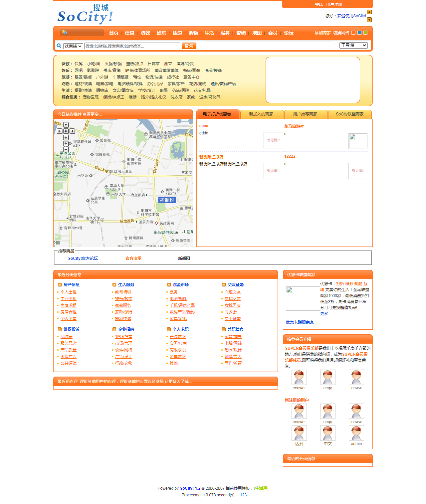Viewport: 426px width, 504px height.
Task: Open the 个人出租 listing link
Action: click(x=69, y=292)
